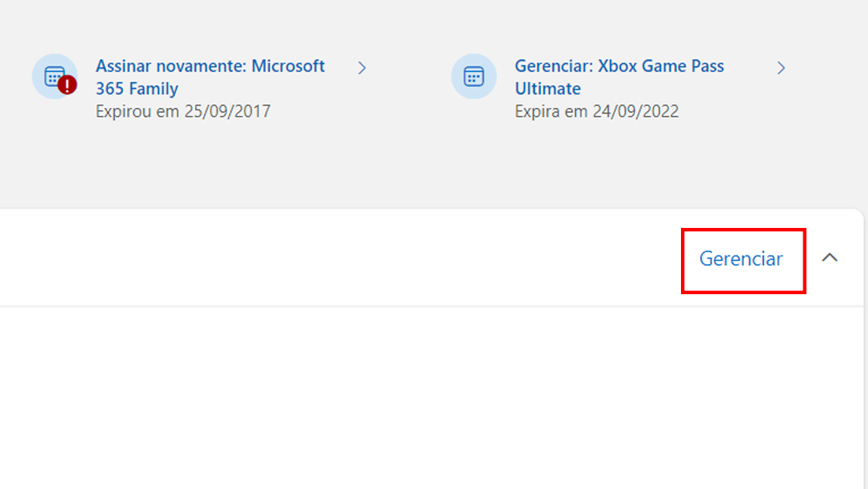Screen dimensions: 868x489
Task: Click the Xbox Game Pass calendar icon
Action: click(x=474, y=77)
